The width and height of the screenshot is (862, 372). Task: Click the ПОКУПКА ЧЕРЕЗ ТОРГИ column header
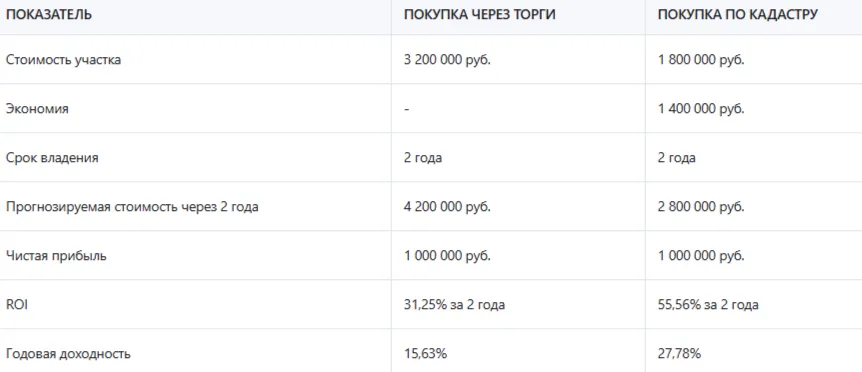[479, 15]
